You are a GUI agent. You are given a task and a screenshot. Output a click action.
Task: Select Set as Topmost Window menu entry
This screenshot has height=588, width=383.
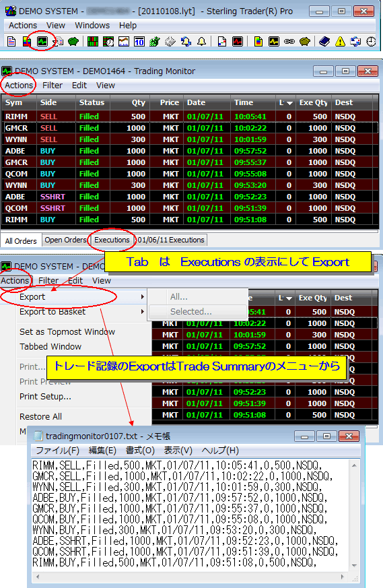click(67, 332)
